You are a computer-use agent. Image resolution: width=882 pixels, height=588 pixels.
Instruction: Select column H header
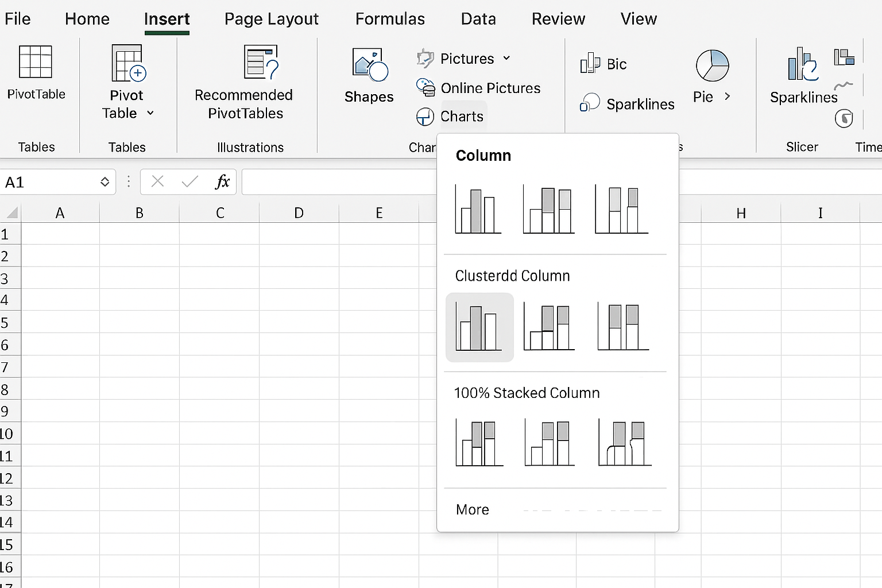[x=741, y=213]
